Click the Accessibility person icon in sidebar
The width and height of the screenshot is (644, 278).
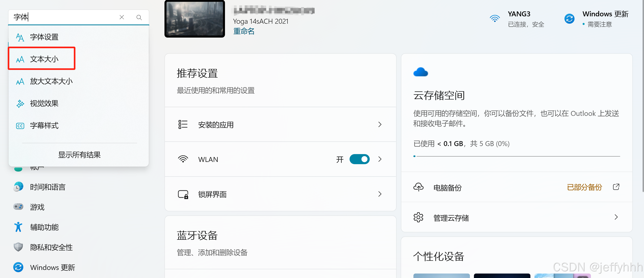(18, 227)
